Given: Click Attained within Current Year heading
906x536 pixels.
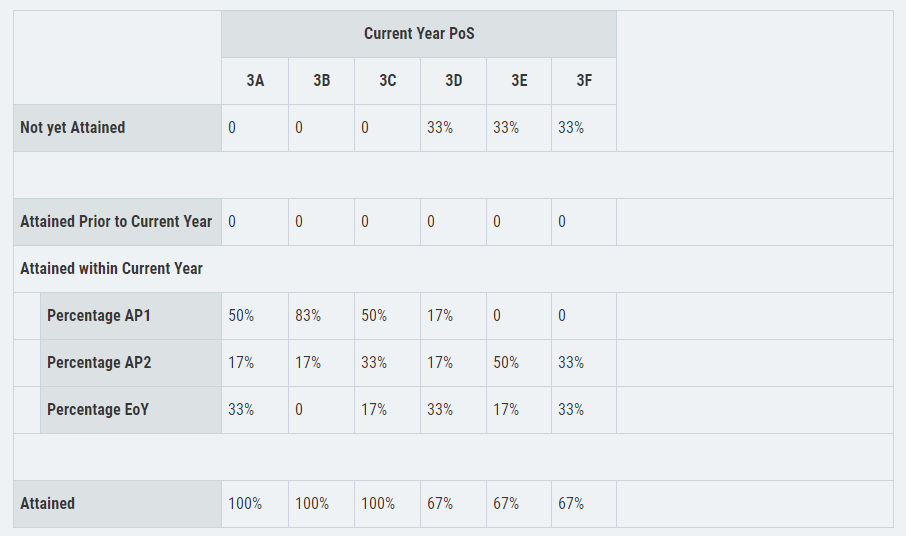Looking at the screenshot, I should pos(111,269).
